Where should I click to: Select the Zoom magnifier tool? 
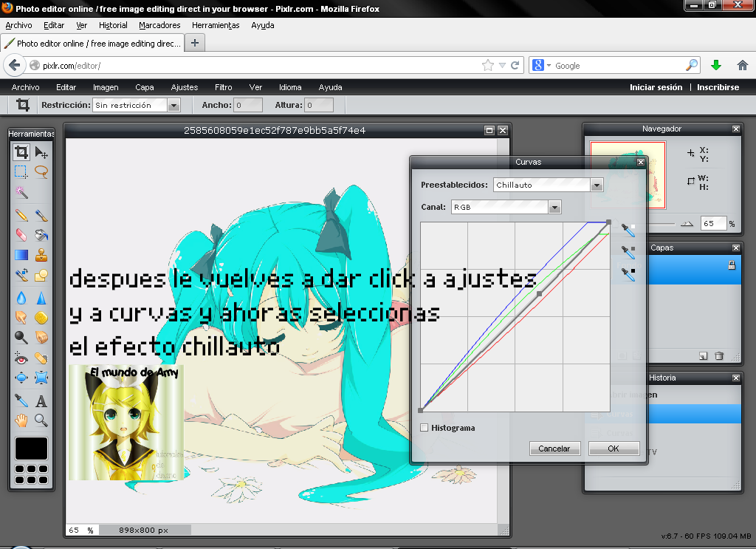tap(41, 420)
